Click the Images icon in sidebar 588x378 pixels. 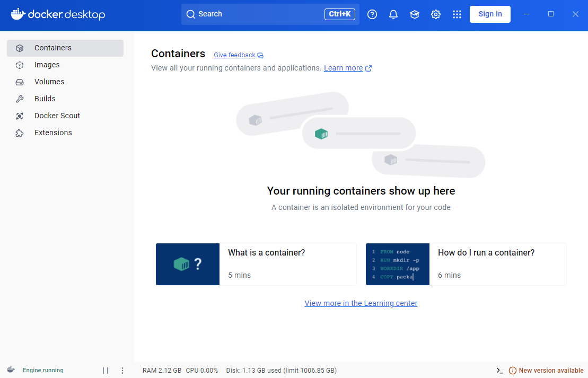click(20, 65)
